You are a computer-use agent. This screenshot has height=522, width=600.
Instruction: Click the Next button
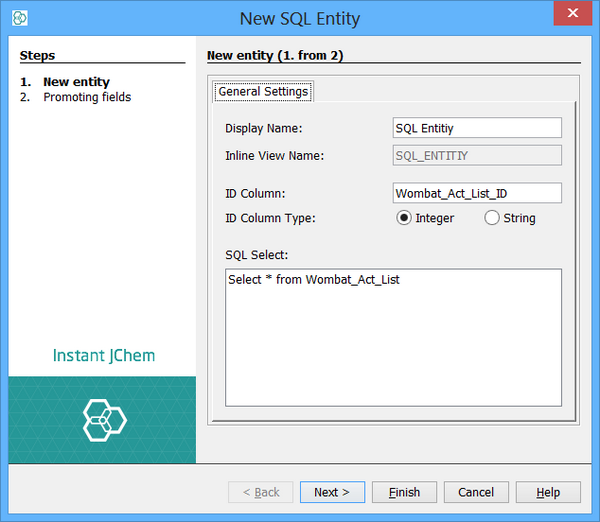[332, 492]
